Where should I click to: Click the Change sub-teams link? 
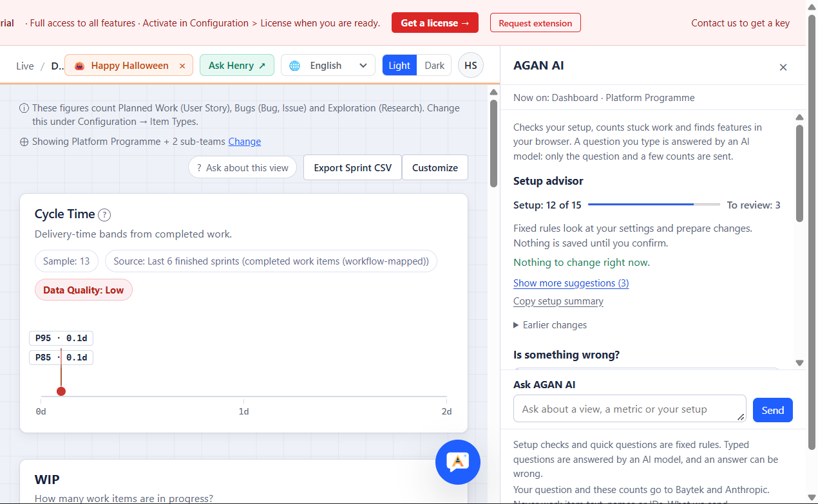point(245,142)
